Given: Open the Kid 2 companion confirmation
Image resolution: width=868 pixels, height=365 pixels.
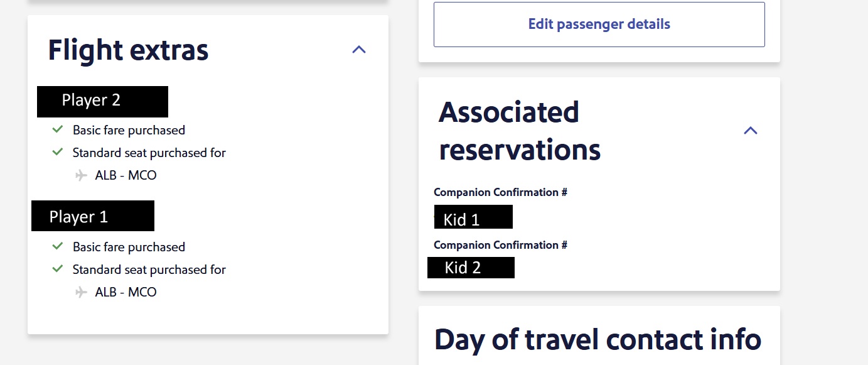Looking at the screenshot, I should (x=471, y=268).
